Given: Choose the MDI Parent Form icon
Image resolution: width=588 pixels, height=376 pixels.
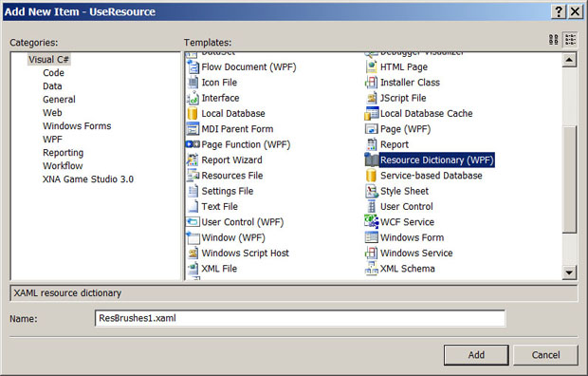Looking at the screenshot, I should [x=193, y=129].
